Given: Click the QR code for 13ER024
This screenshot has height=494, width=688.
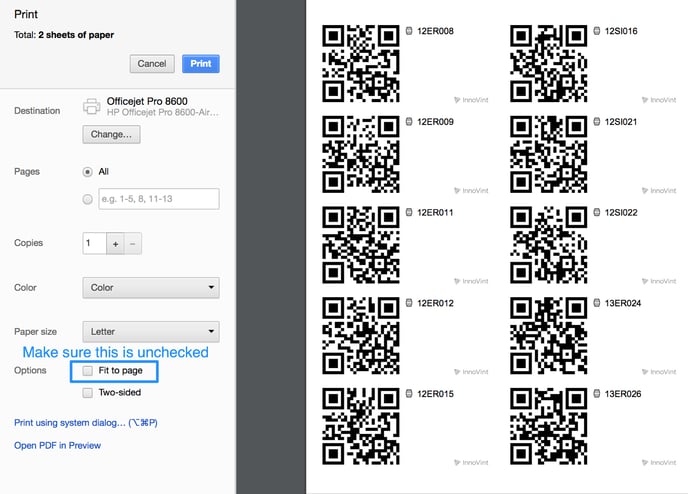Looking at the screenshot, I should [548, 336].
